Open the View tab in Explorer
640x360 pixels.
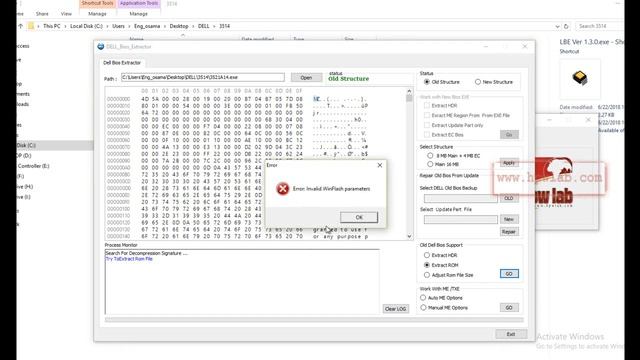pyautogui.click(x=66, y=14)
